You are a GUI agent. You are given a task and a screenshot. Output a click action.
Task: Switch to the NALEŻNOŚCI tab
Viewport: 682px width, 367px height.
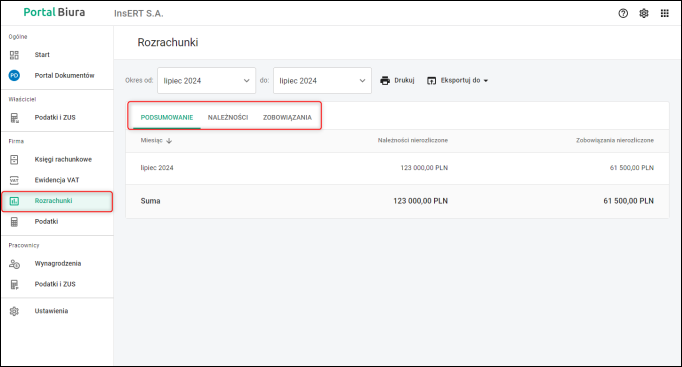228,117
